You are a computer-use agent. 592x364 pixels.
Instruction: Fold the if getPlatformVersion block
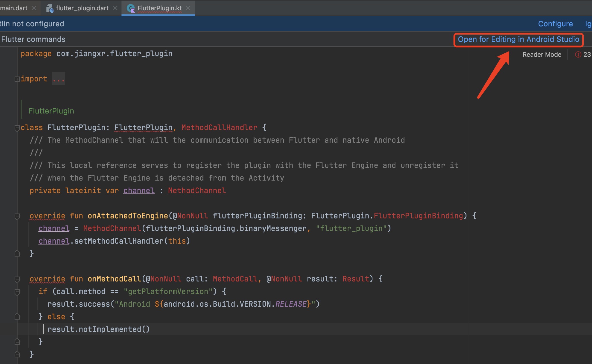tap(17, 292)
